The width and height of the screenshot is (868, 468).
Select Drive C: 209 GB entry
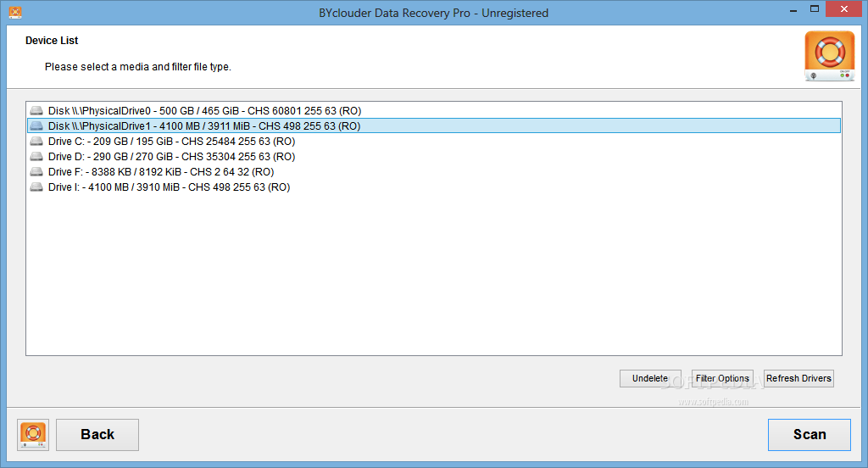coord(434,142)
